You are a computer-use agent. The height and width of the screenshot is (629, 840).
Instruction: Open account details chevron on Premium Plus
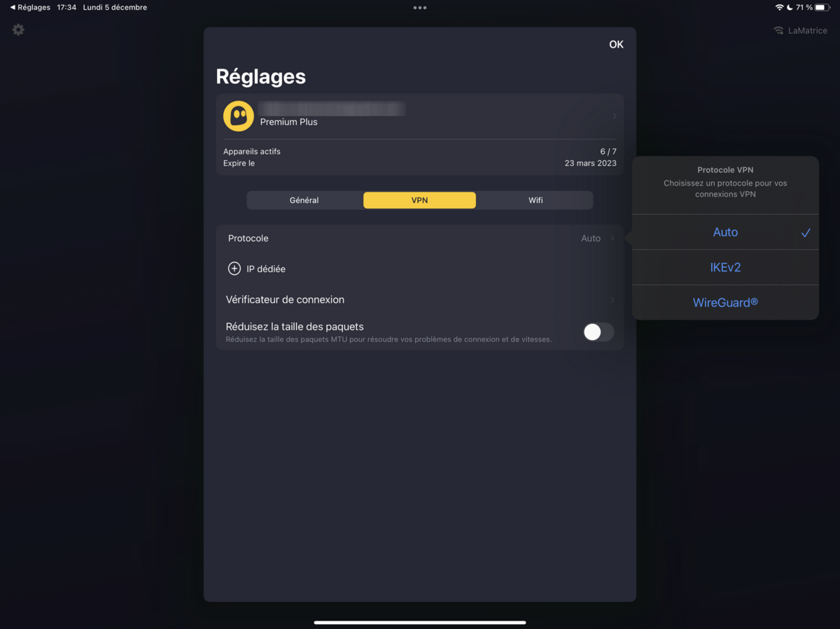(615, 116)
